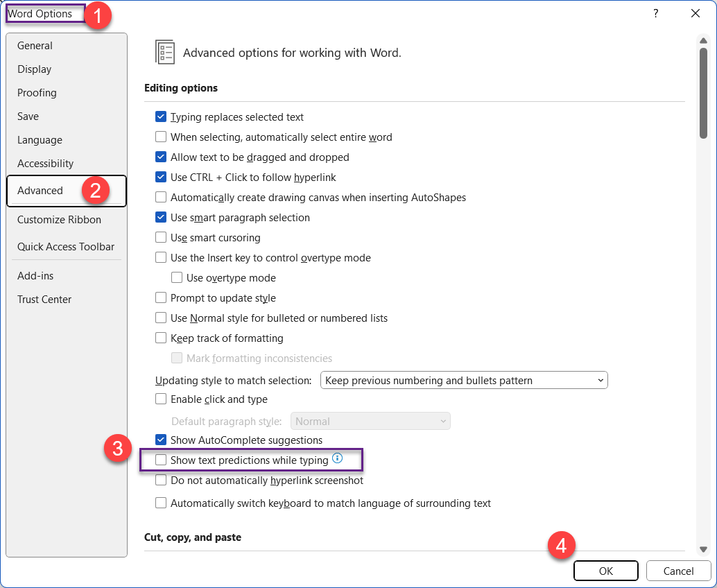The image size is (717, 588).
Task: Open Quick Access Toolbar category
Action: coord(66,246)
